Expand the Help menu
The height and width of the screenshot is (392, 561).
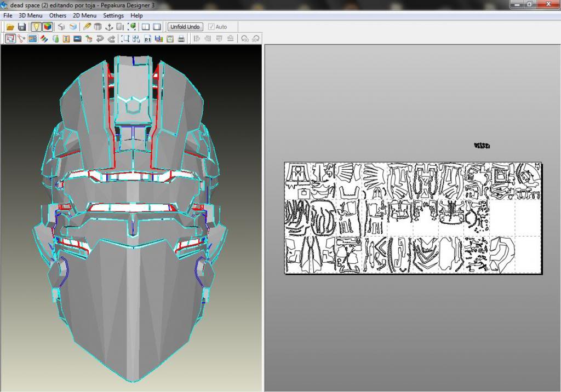pyautogui.click(x=136, y=15)
